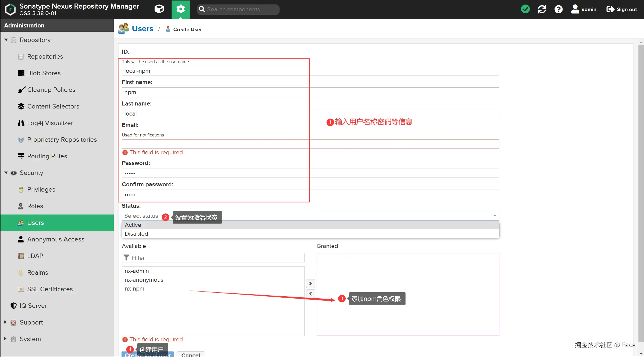The height and width of the screenshot is (357, 644).
Task: Click the remove role left arrow
Action: tap(310, 294)
